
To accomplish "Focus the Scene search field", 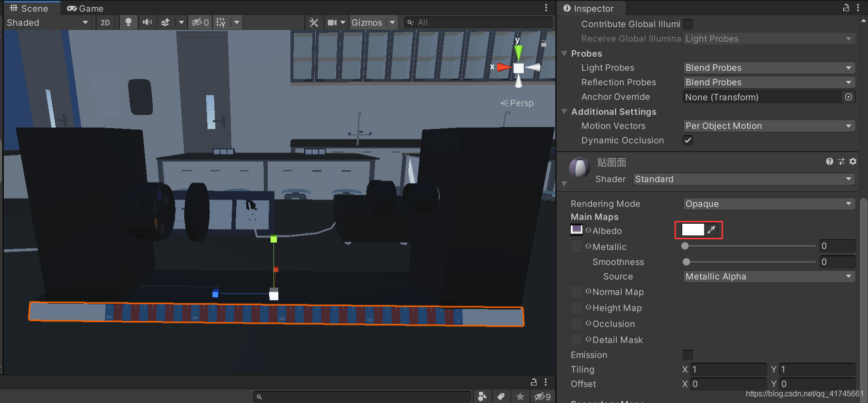I will (478, 22).
